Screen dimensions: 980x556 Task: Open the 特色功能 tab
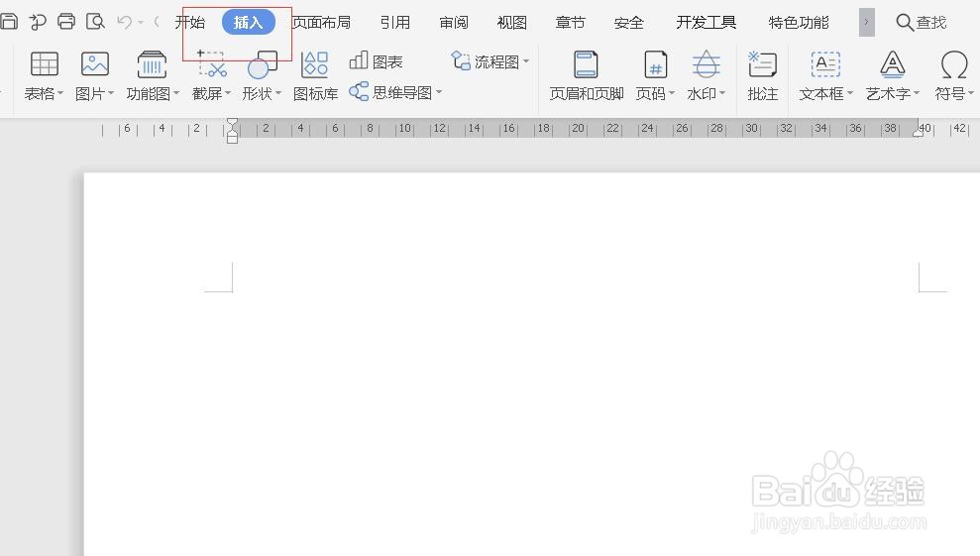coord(799,23)
